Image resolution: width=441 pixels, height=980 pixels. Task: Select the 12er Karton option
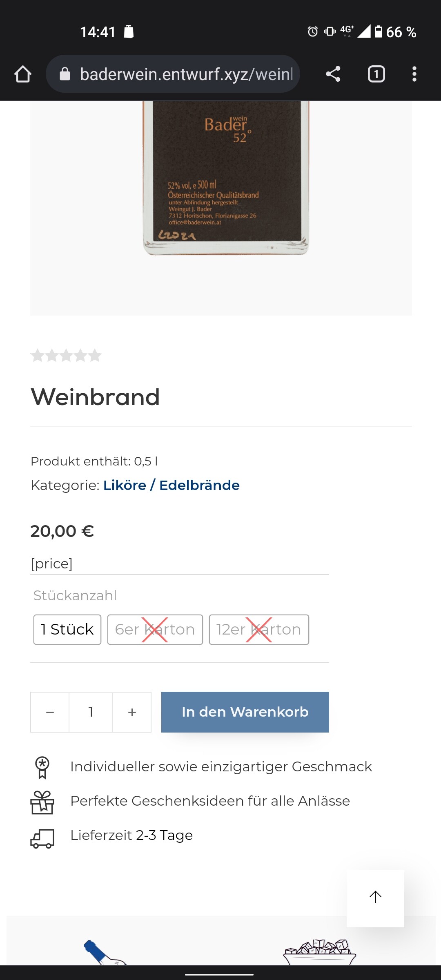[259, 630]
